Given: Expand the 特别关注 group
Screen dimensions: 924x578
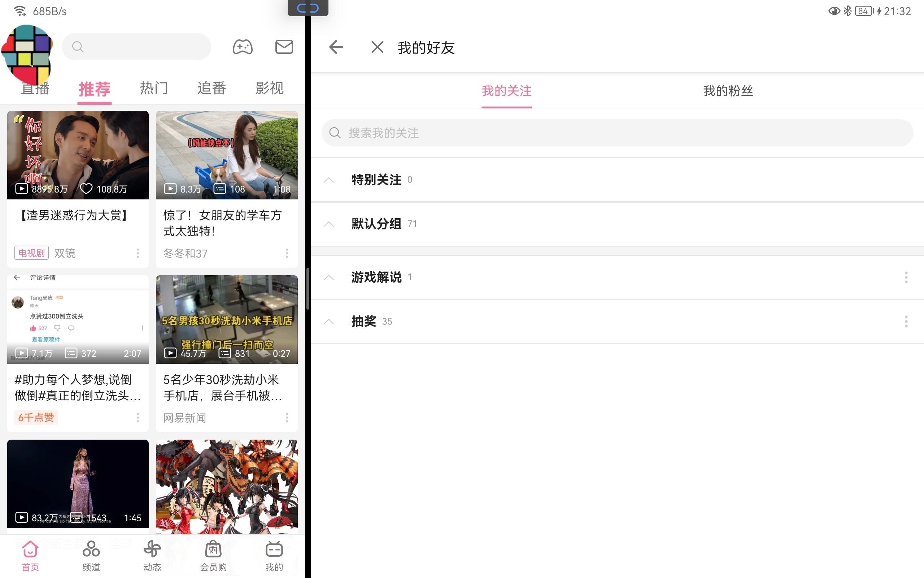Looking at the screenshot, I should 617,180.
